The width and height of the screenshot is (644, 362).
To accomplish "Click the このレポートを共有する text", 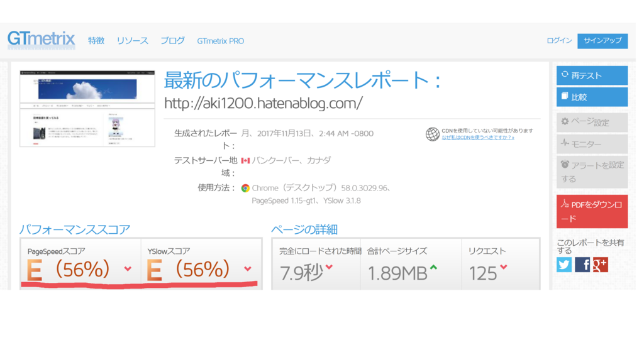I will pyautogui.click(x=590, y=246).
